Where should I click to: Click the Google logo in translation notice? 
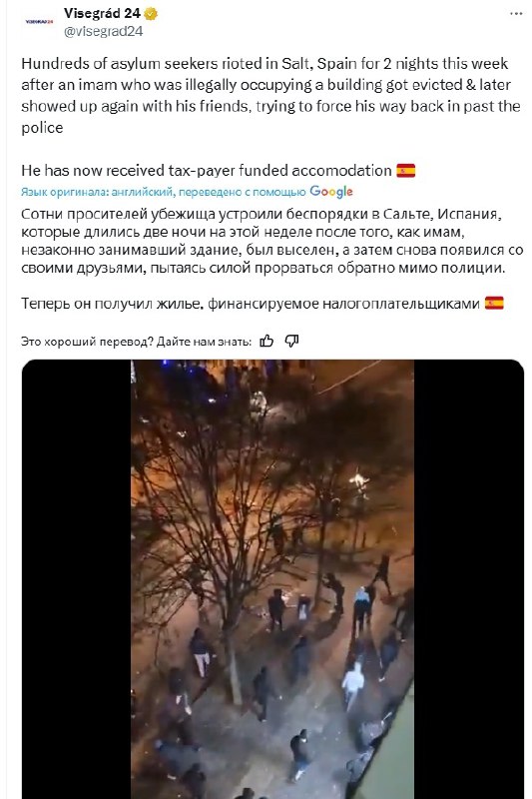(331, 192)
